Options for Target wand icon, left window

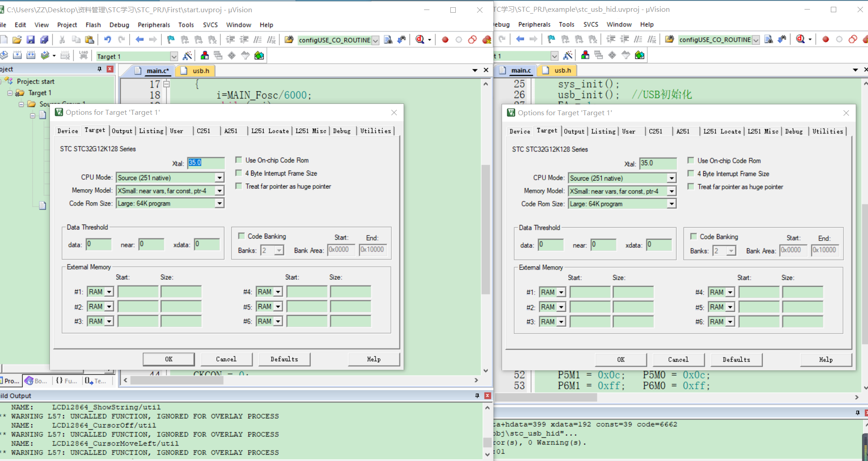[187, 56]
